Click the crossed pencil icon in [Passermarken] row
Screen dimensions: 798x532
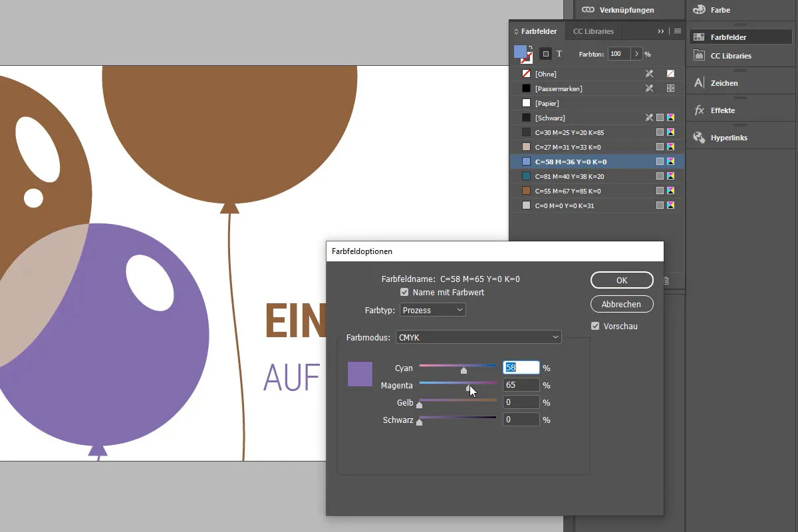[x=649, y=88]
